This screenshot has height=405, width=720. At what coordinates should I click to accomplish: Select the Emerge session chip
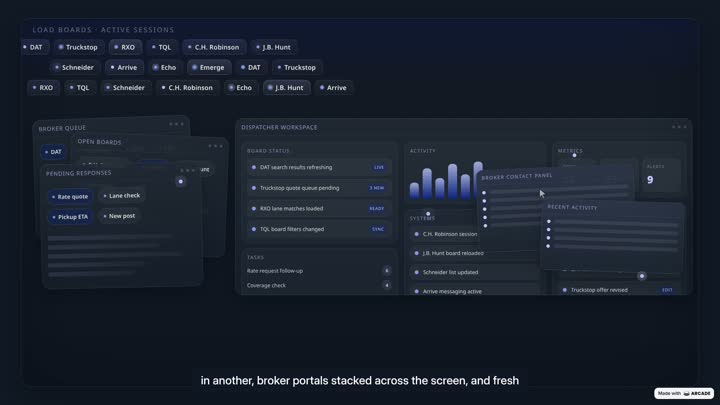point(209,68)
